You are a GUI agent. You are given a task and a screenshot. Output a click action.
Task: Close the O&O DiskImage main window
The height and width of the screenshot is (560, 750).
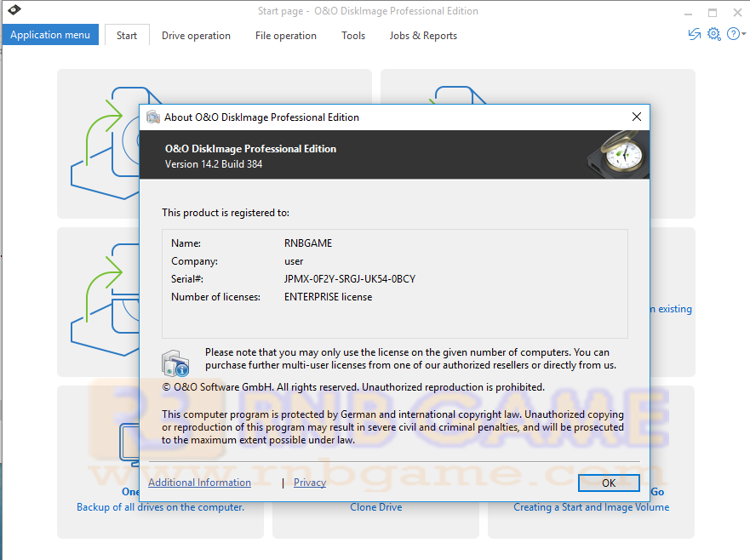(737, 13)
